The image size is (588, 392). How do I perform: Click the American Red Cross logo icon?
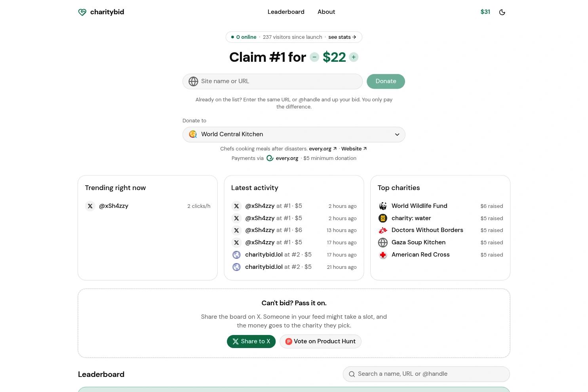383,255
